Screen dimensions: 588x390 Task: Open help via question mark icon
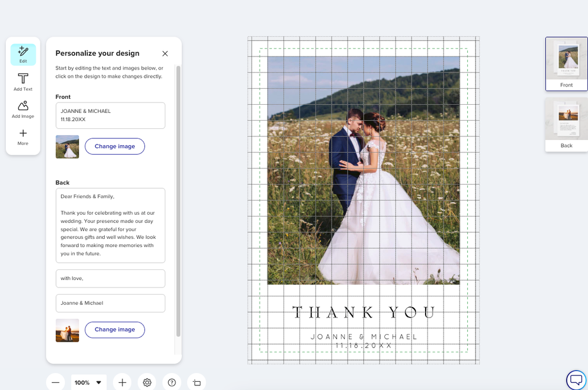[x=172, y=382]
